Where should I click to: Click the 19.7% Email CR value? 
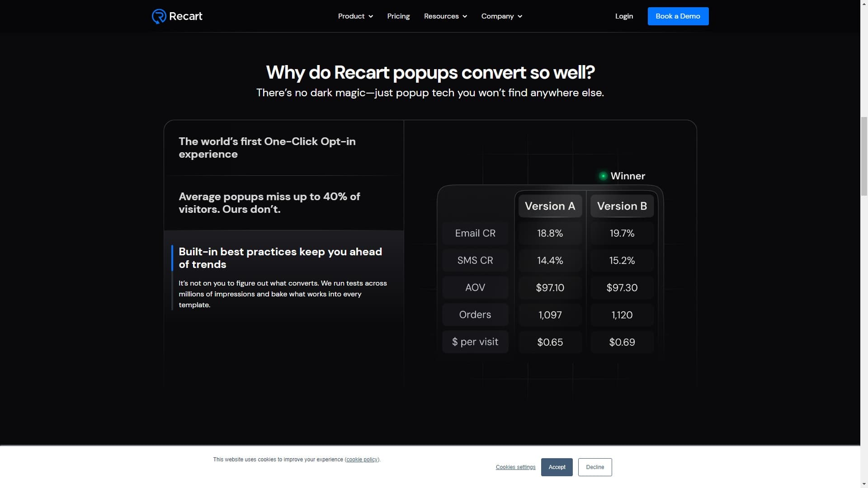[x=622, y=233]
